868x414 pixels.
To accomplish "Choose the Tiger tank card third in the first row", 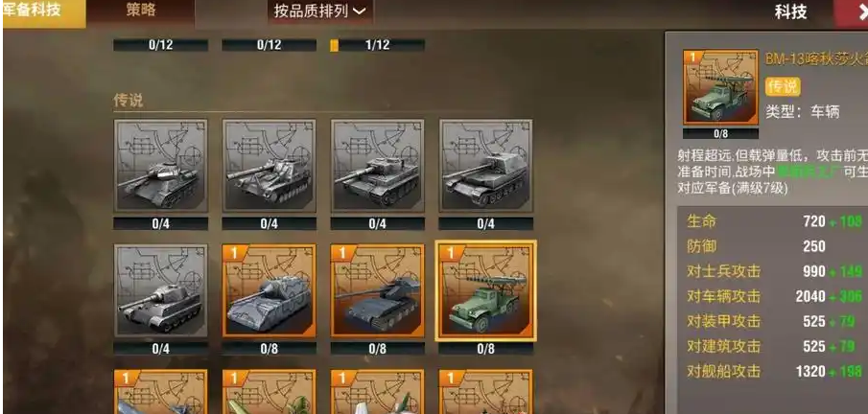I will click(378, 166).
